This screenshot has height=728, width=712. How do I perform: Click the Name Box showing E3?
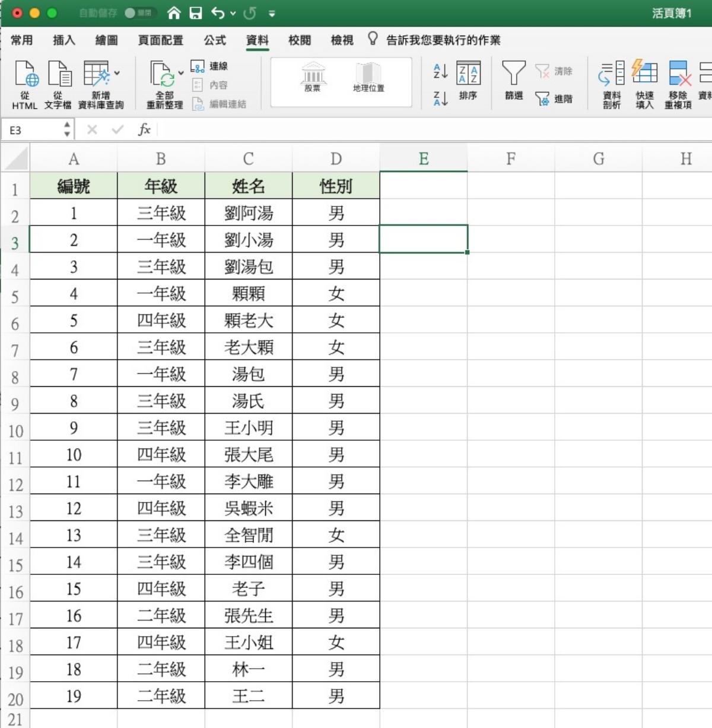point(33,130)
